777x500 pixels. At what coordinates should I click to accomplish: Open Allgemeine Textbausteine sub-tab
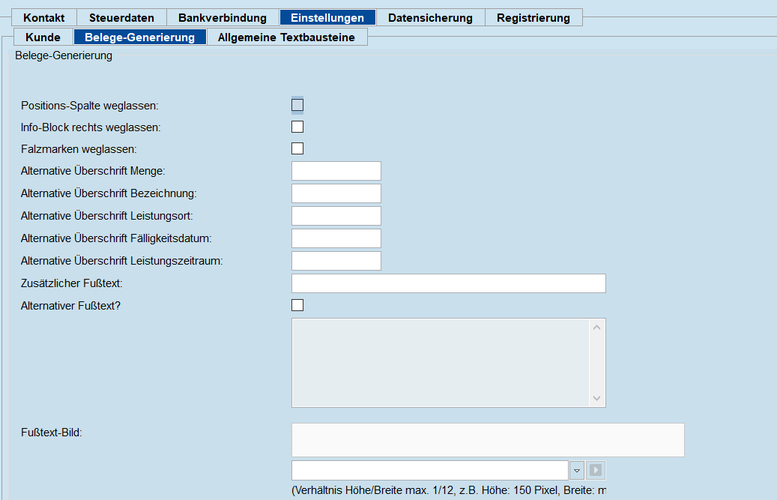point(286,37)
